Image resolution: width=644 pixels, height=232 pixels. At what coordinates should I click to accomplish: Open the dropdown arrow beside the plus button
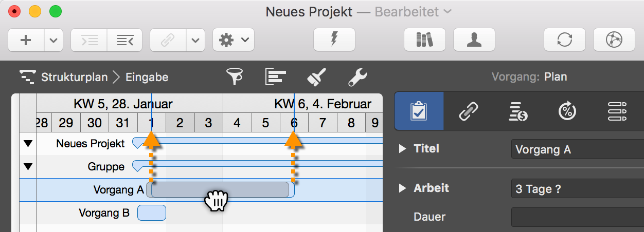(53, 40)
